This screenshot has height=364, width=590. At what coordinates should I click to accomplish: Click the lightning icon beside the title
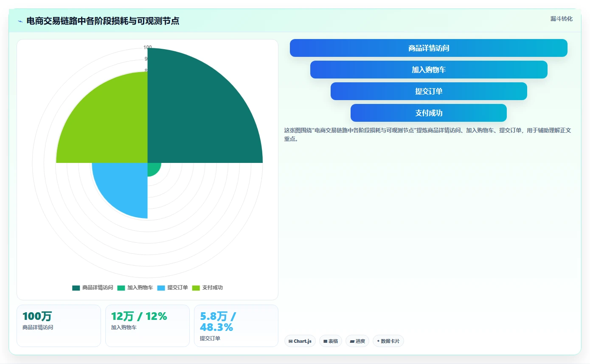click(20, 21)
